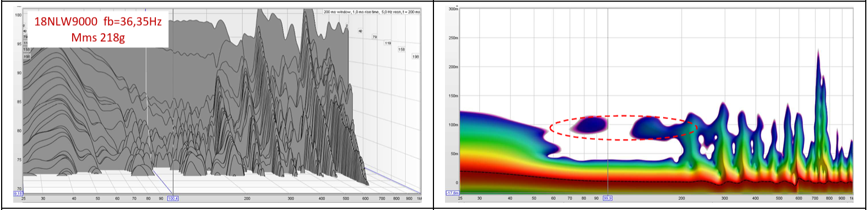Click the 400 Hz label on spectrogram frequency axis
Screen dimensions: 868x210
756,198
